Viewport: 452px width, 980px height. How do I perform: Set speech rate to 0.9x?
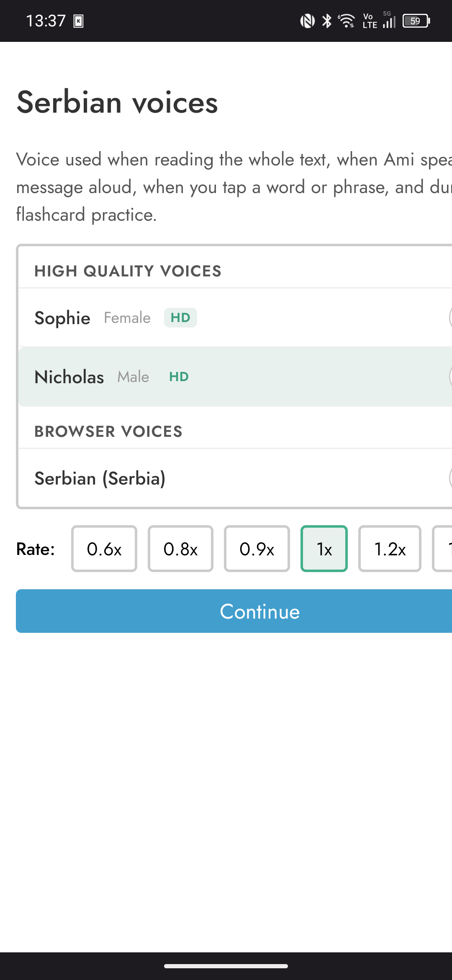tap(257, 549)
